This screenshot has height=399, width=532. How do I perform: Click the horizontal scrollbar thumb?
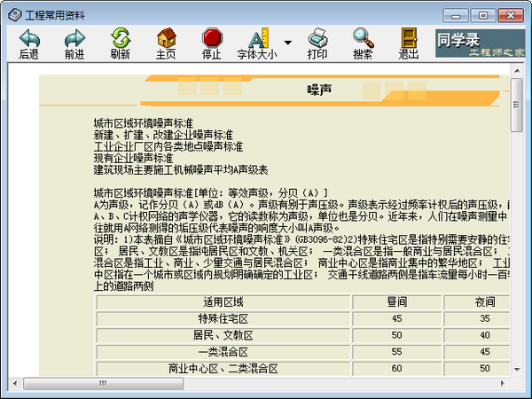[104, 384]
